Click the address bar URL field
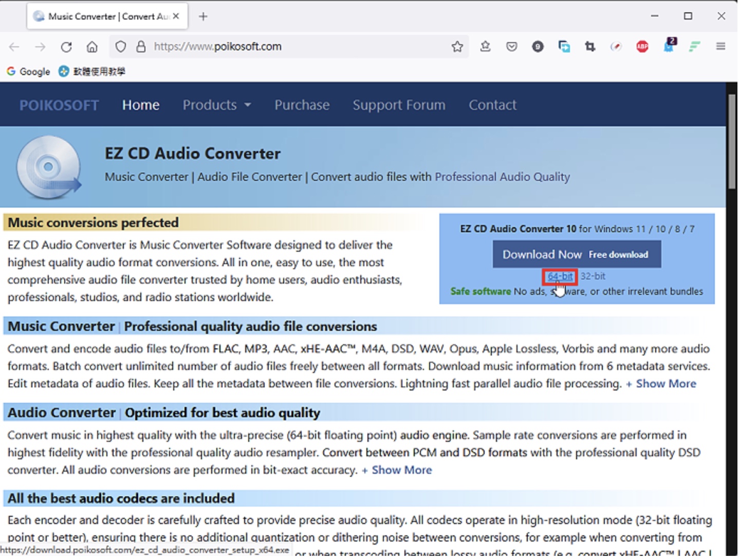Viewport: 739px width, 560px height. coord(288,47)
